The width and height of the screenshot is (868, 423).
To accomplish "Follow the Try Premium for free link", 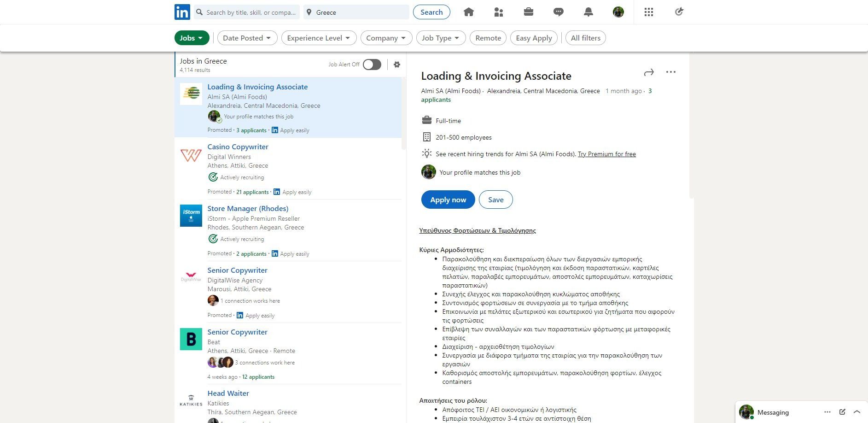I will [606, 154].
